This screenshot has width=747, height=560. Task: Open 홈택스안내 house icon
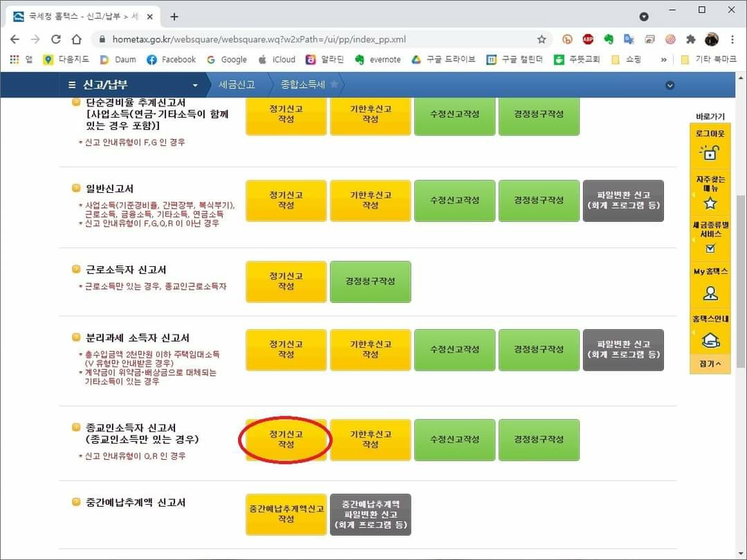coord(710,340)
